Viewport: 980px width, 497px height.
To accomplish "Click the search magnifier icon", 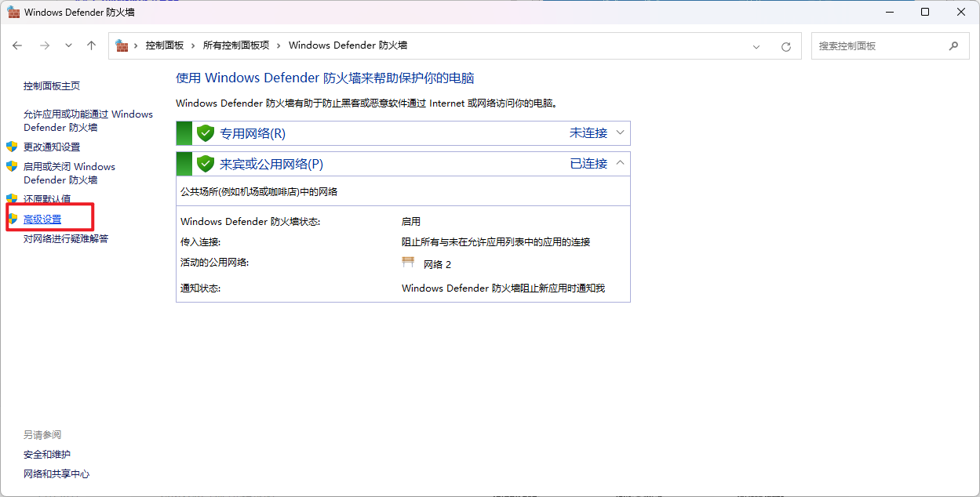I will click(x=954, y=45).
